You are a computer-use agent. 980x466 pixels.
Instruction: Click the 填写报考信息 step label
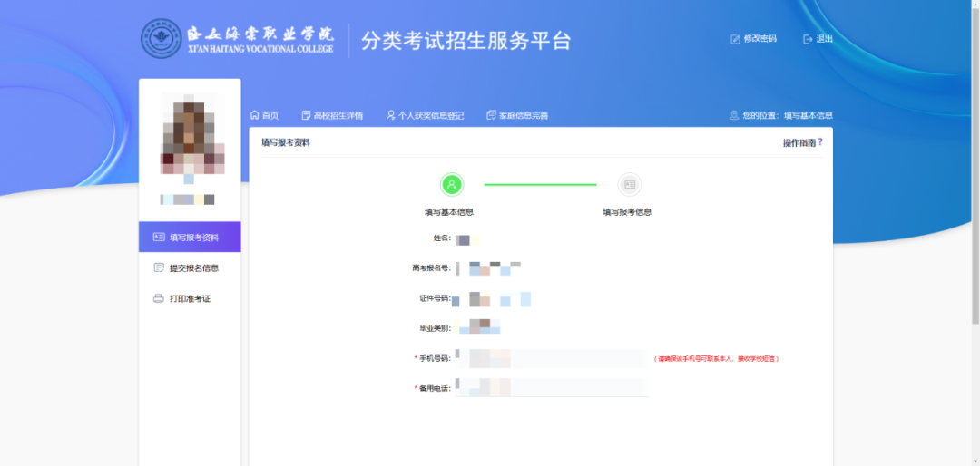(x=628, y=212)
